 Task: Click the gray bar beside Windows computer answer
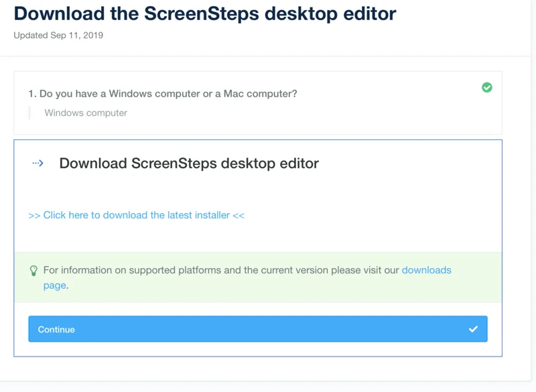pos(29,113)
